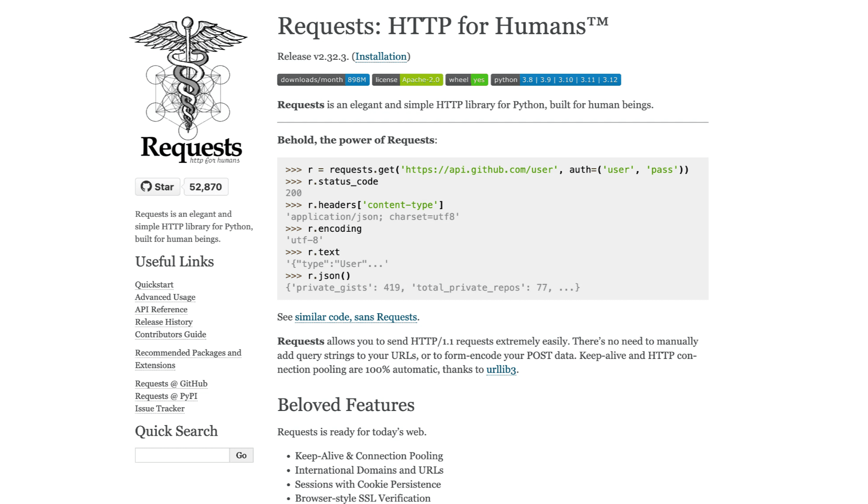The height and width of the screenshot is (504, 868).
Task: Open the Quickstart link
Action: tap(154, 285)
